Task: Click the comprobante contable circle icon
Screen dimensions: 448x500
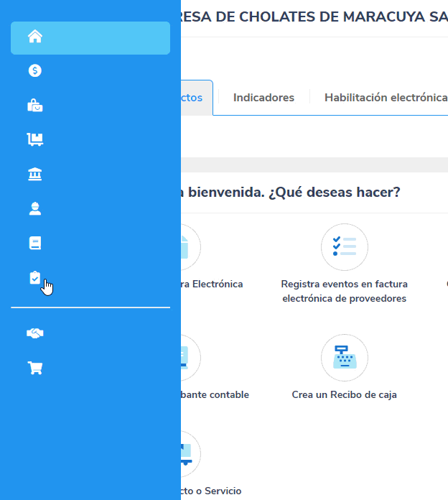Action: [x=191, y=358]
